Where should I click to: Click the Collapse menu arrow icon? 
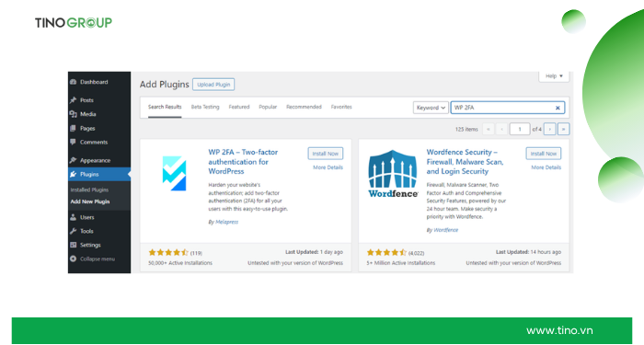(x=73, y=259)
